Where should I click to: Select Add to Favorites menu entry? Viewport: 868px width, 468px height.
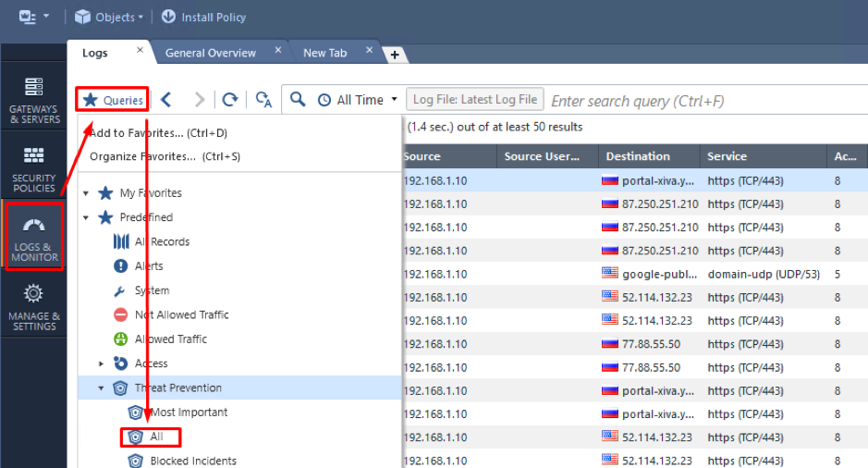coord(158,133)
